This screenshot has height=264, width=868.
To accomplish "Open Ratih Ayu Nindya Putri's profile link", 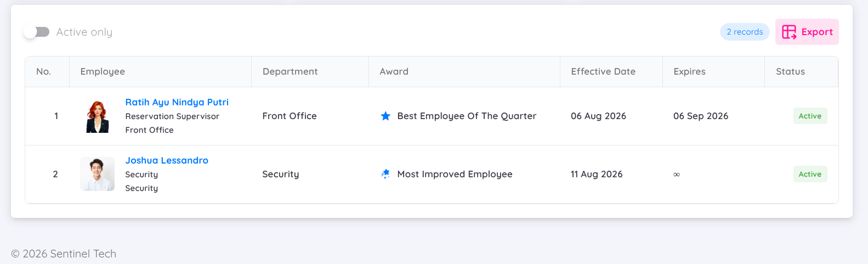I will click(177, 102).
